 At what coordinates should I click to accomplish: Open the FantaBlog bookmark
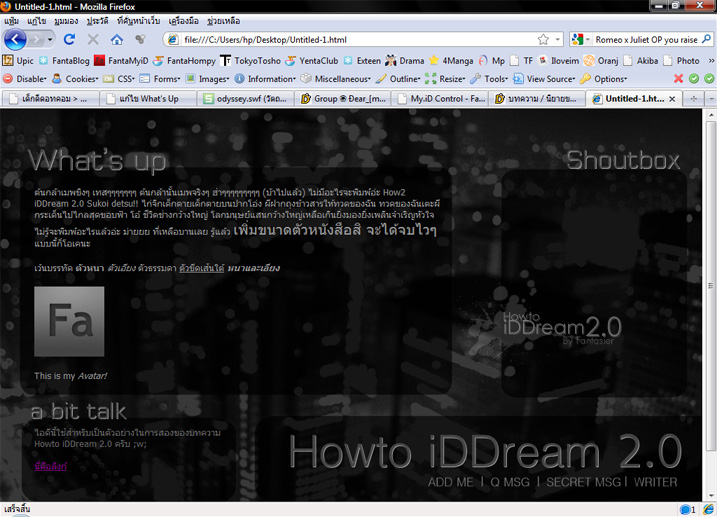pos(64,61)
